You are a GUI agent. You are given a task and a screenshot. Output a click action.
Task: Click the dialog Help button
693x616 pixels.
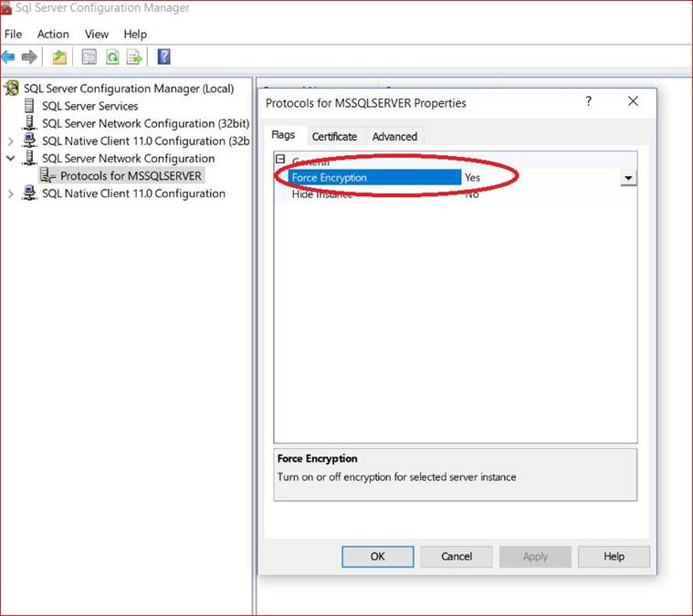tap(614, 557)
